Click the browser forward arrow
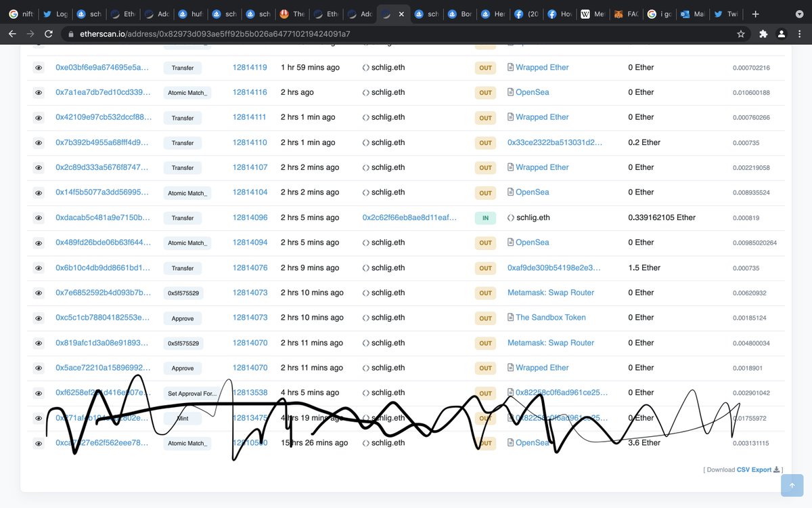812x508 pixels. pyautogui.click(x=30, y=34)
